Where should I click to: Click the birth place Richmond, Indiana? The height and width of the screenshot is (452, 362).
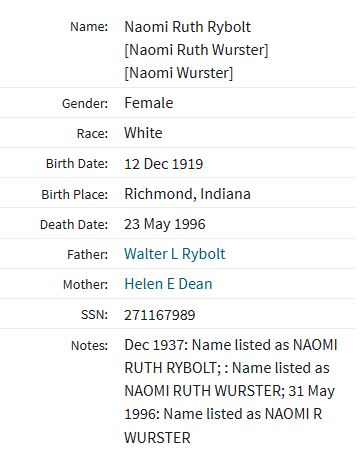187,194
